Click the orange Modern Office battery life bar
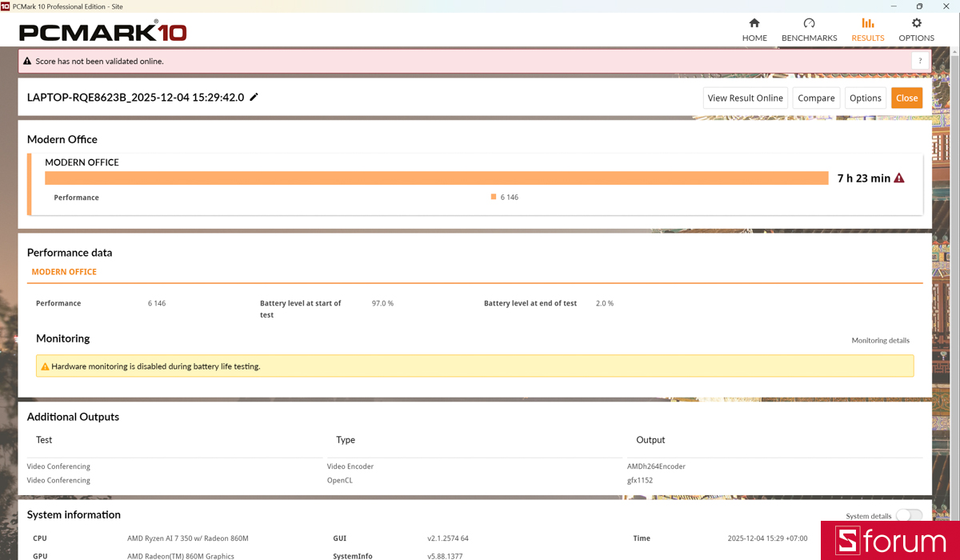Screen dimensions: 960x560 [437, 178]
